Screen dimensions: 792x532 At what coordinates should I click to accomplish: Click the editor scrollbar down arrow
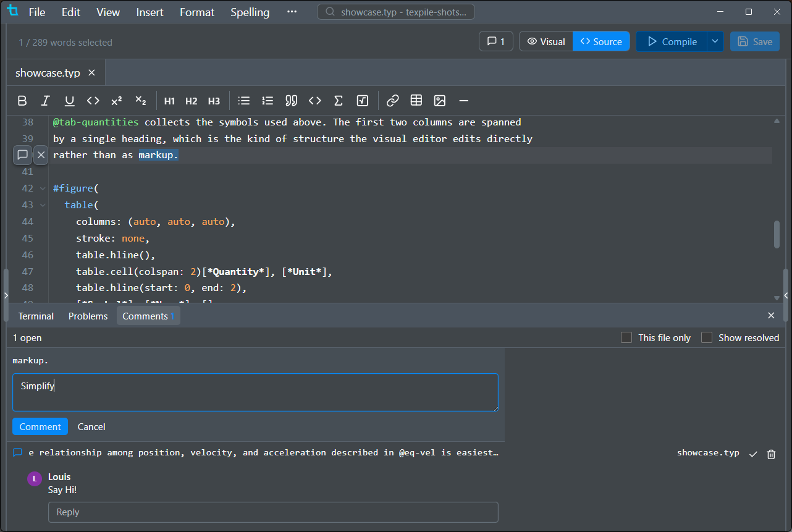point(777,297)
